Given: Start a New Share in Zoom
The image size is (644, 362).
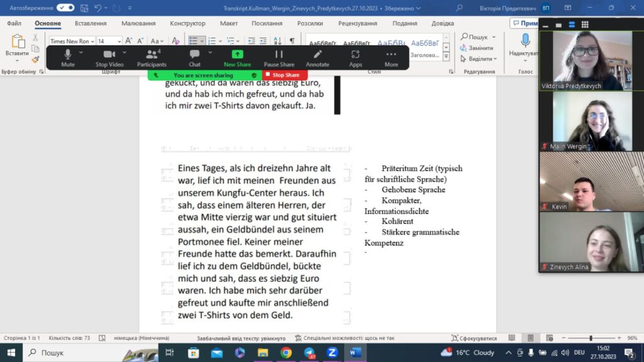Looking at the screenshot, I should (237, 57).
